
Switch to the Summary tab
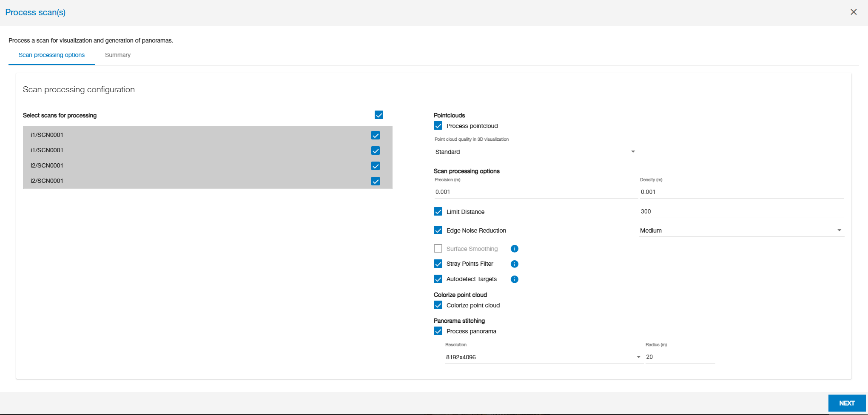pos(118,55)
